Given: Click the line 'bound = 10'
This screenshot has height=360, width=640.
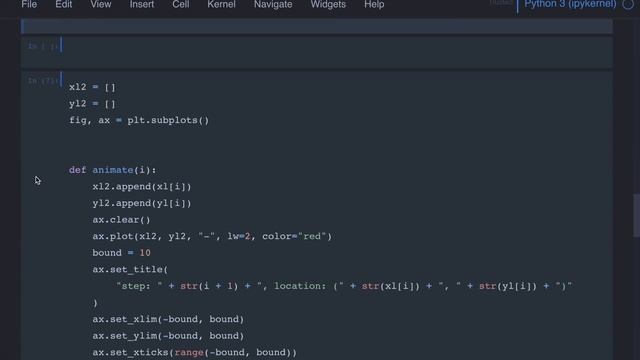Looking at the screenshot, I should [121, 253].
